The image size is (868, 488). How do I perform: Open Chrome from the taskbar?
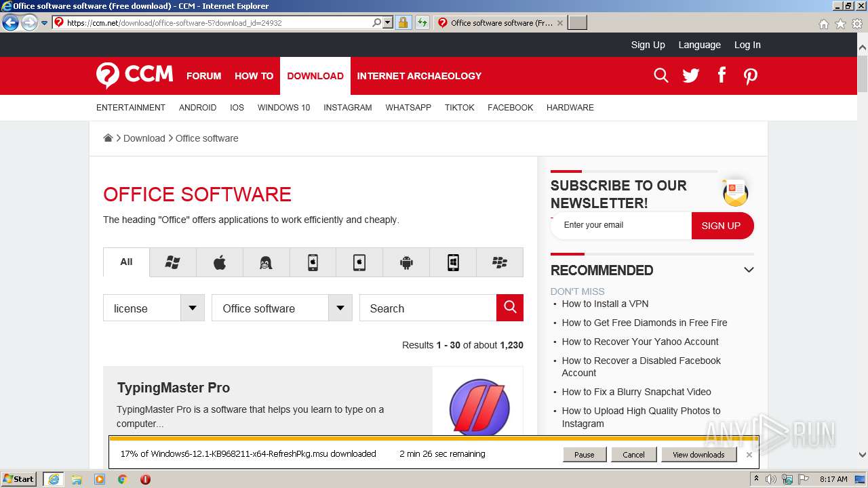[x=123, y=479]
